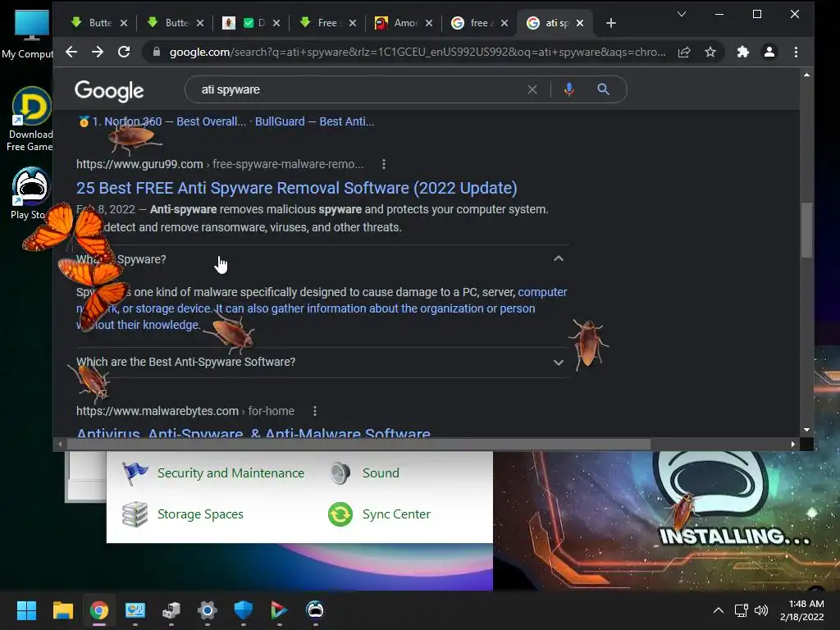Click the green Sync Center icon
This screenshot has height=630, width=840.
340,514
